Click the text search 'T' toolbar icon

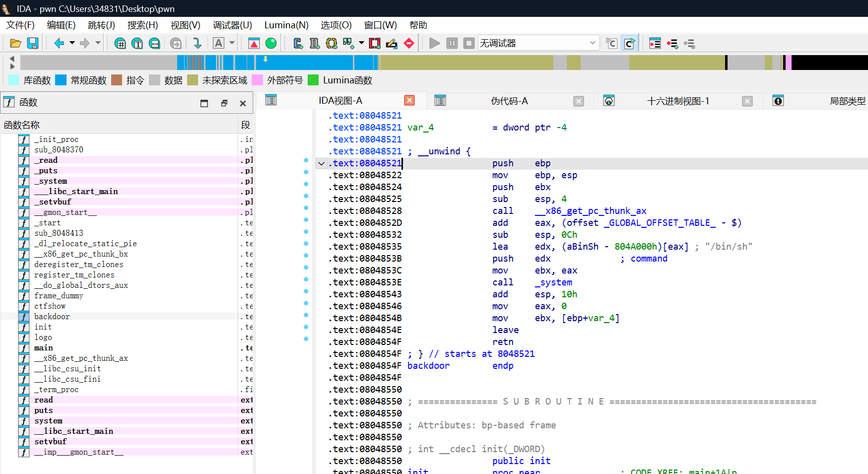pyautogui.click(x=137, y=43)
